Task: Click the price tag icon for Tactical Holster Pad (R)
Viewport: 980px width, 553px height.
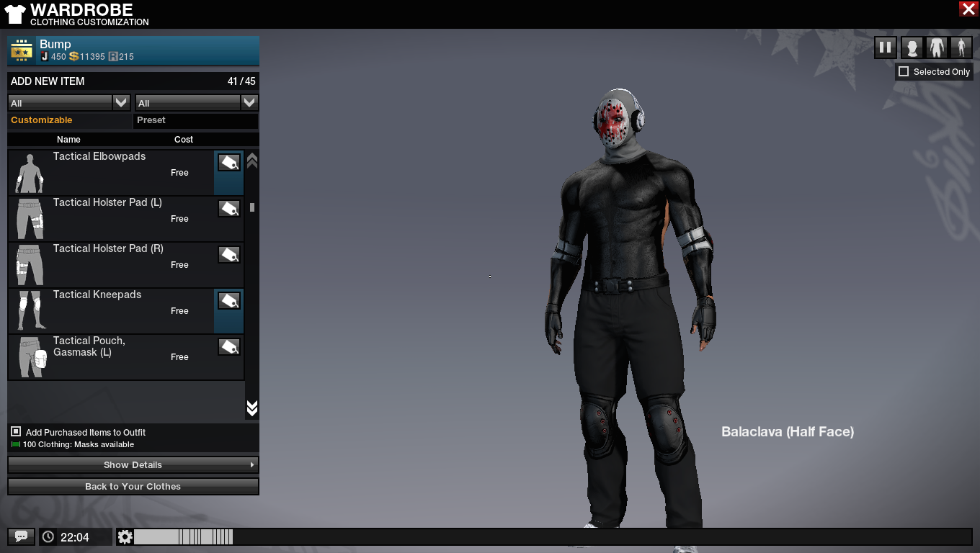Action: click(x=229, y=255)
